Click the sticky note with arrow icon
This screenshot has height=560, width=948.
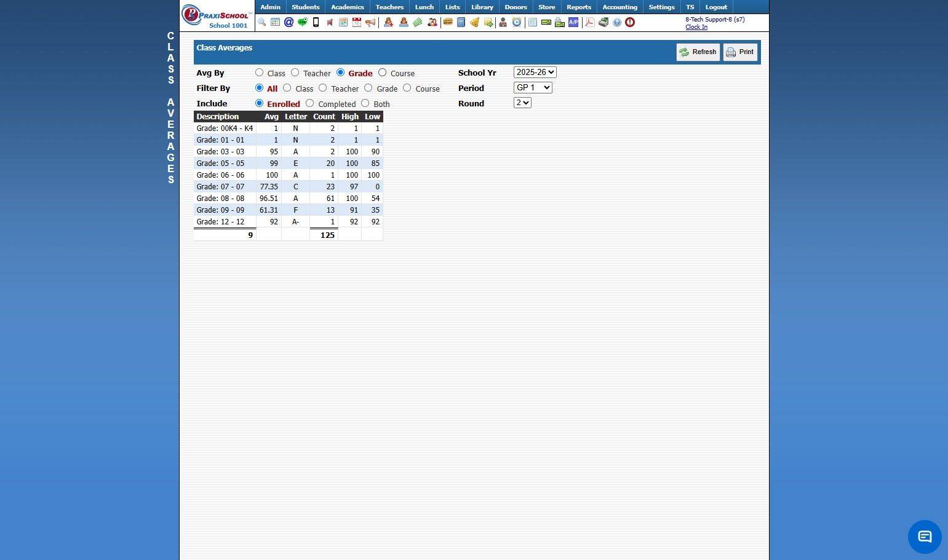(x=488, y=22)
